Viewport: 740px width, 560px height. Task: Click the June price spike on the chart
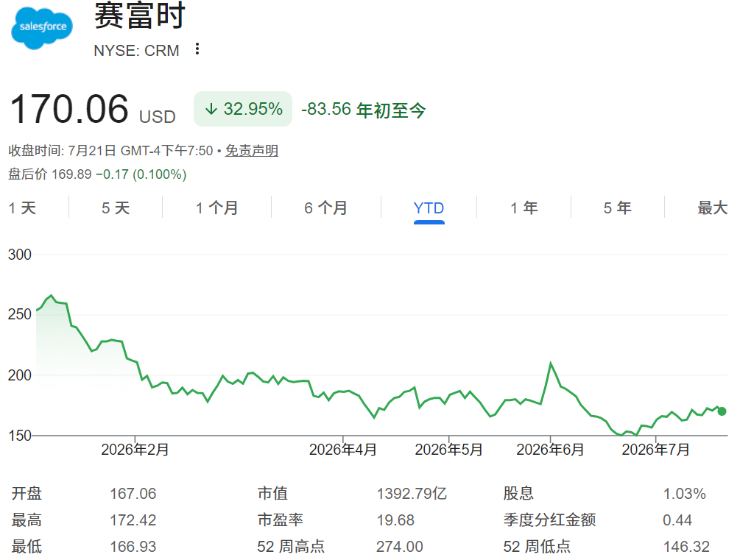[x=550, y=364]
